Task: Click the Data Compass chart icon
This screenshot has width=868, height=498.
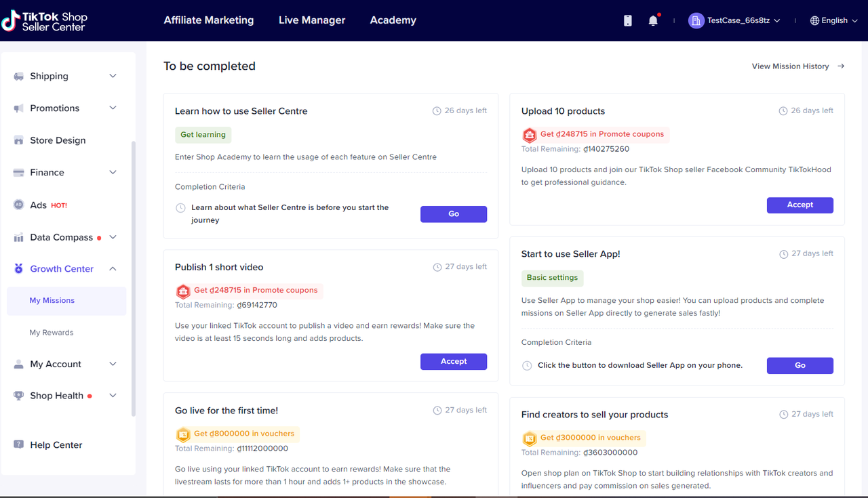Action: [19, 237]
